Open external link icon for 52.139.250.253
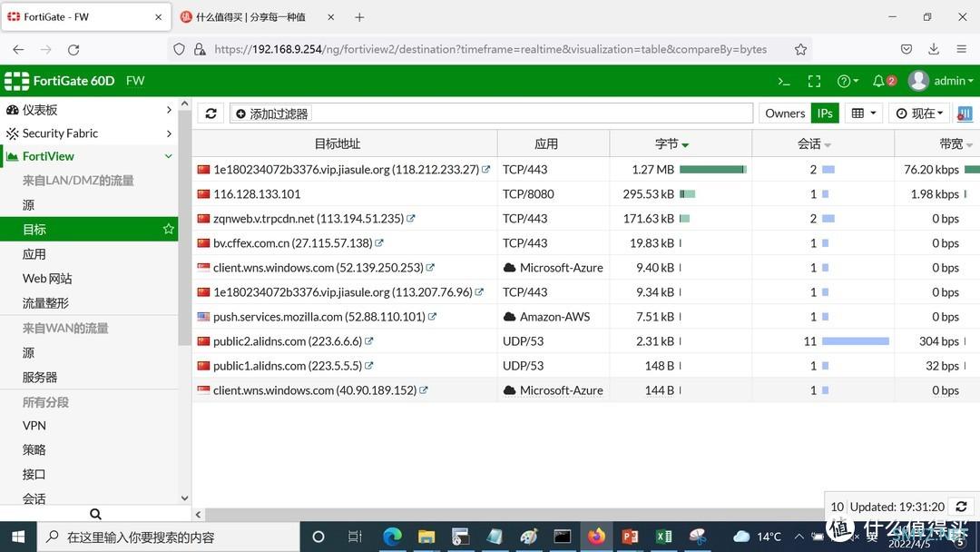 (430, 267)
